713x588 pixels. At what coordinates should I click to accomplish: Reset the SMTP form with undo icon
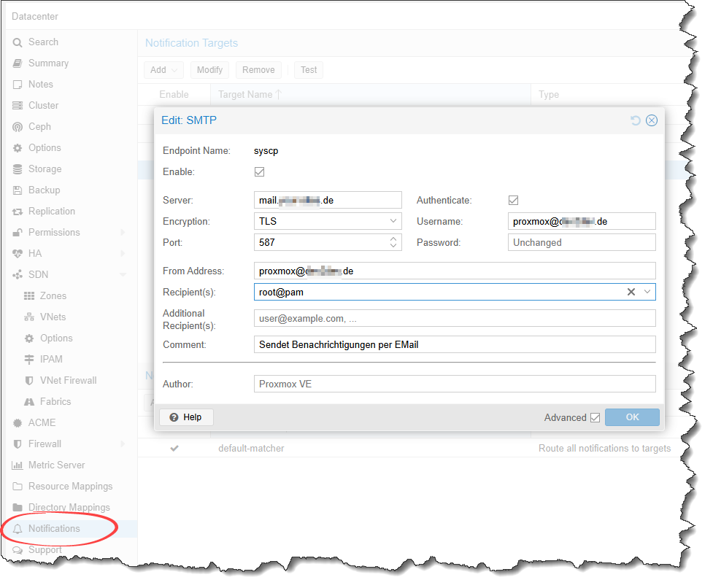tap(635, 120)
